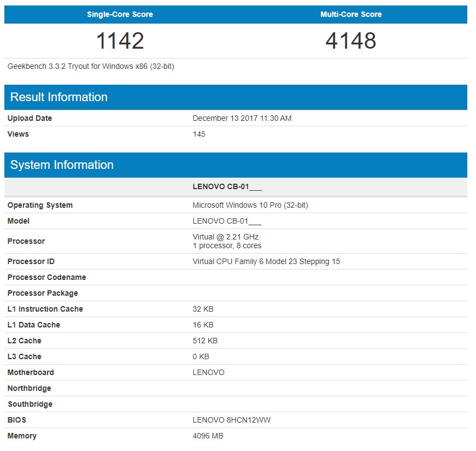
Task: Click the Single-Core Score header
Action: (120, 14)
